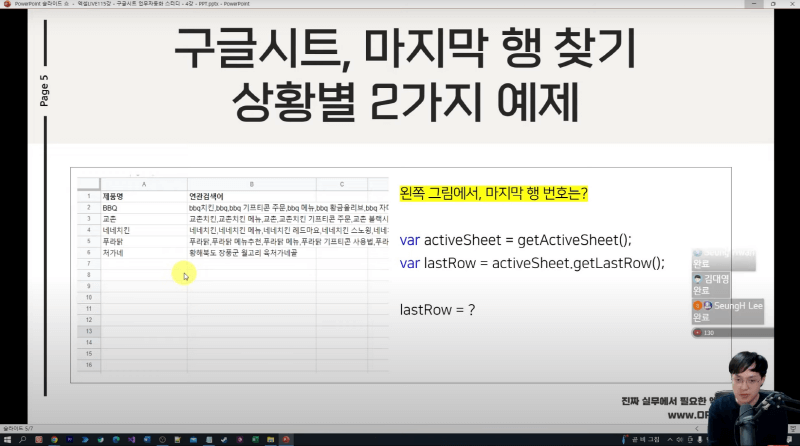This screenshot has width=800, height=446.
Task: Open the Mail app on the taskbar
Action: click(193, 439)
